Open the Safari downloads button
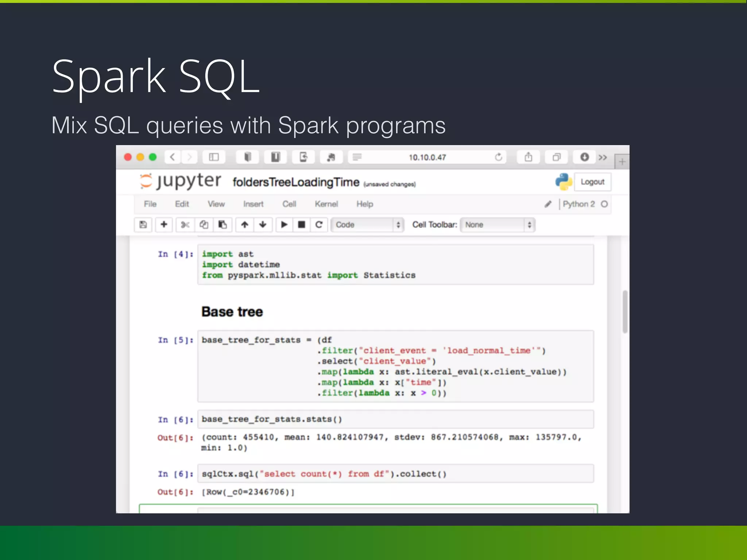This screenshot has width=747, height=560. pyautogui.click(x=584, y=157)
